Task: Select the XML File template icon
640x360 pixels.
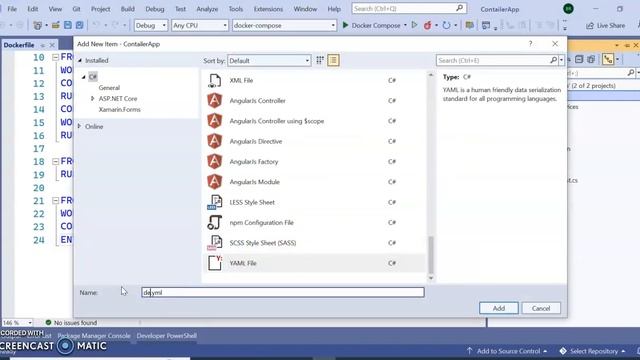Action: (215, 80)
